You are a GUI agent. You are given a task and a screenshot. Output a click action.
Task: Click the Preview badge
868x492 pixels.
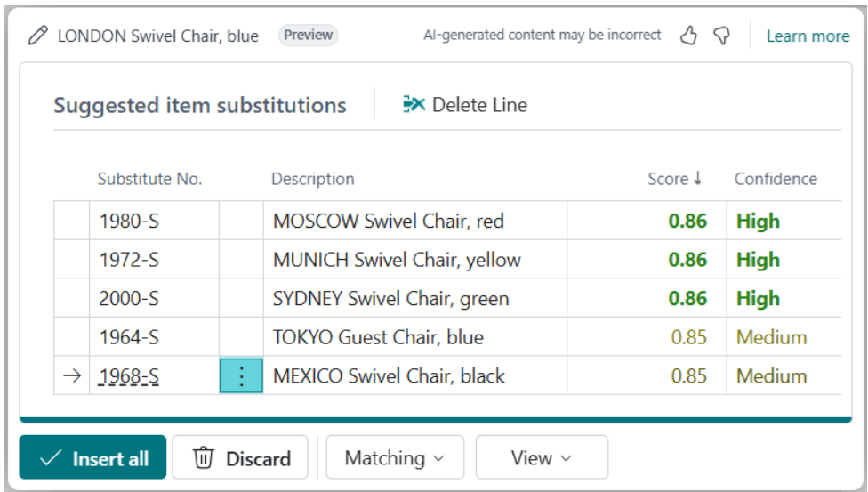pos(308,35)
